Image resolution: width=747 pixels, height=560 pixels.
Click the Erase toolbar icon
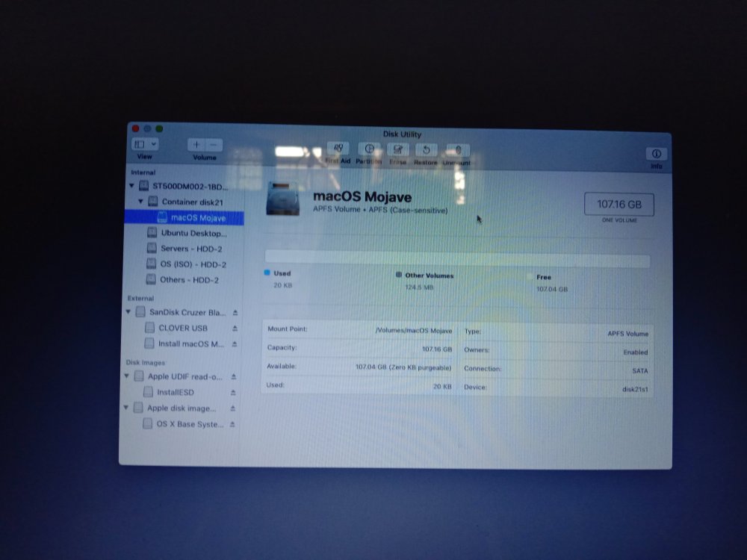pyautogui.click(x=398, y=150)
